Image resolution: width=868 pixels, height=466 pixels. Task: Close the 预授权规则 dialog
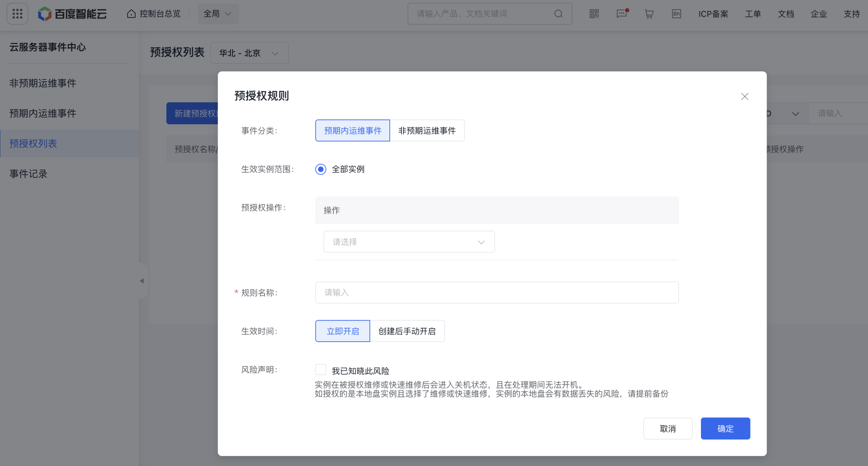point(744,96)
